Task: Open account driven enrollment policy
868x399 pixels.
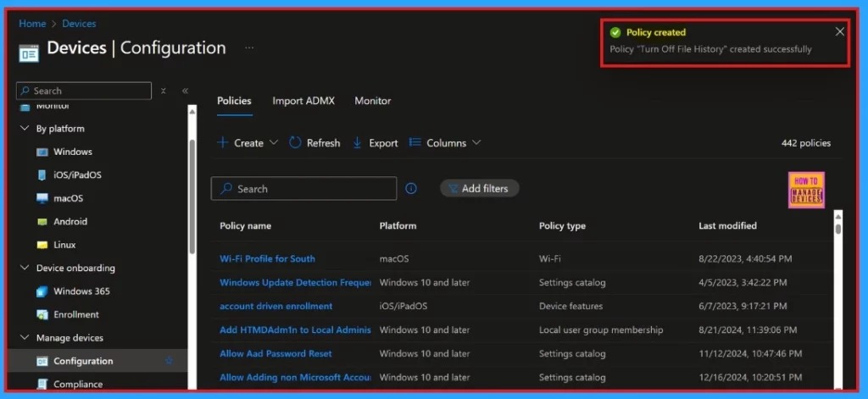Action: [276, 306]
